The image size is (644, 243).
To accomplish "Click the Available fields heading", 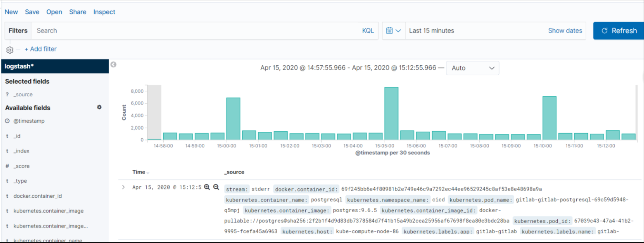I will 28,108.
